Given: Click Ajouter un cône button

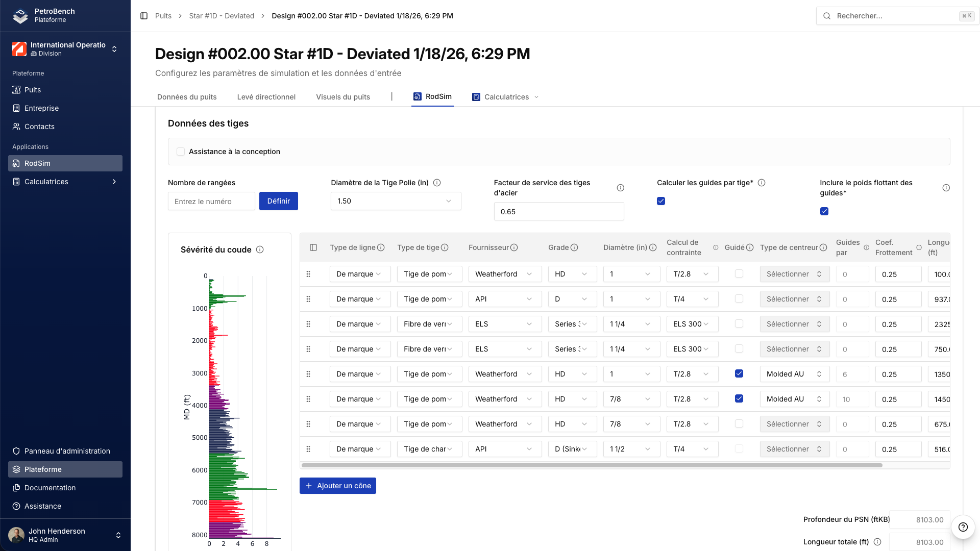Looking at the screenshot, I should pos(338,486).
